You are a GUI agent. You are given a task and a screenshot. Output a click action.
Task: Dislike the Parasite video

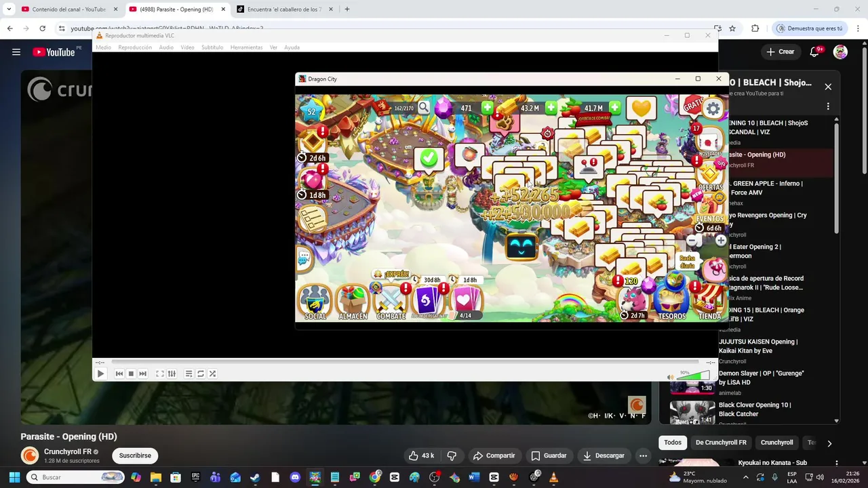coord(452,455)
